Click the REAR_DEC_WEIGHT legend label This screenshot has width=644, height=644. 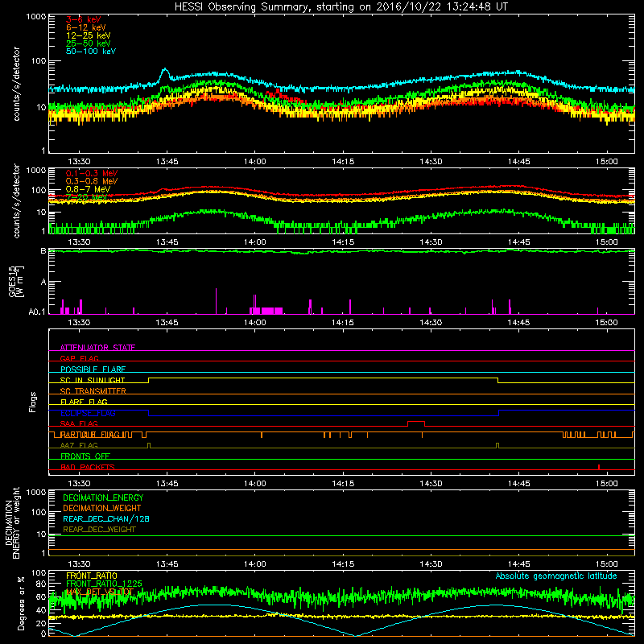tap(99, 530)
